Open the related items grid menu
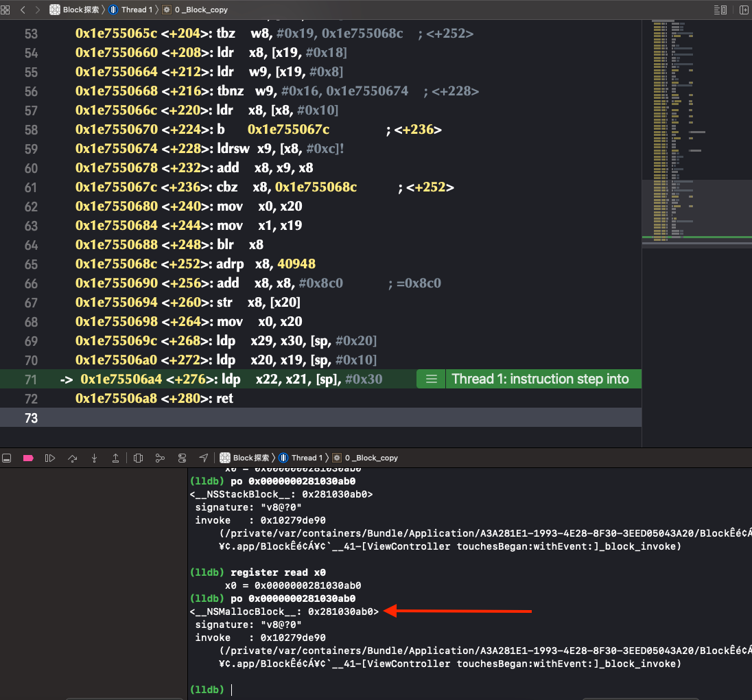Image resolution: width=752 pixels, height=700 pixels. [x=5, y=10]
